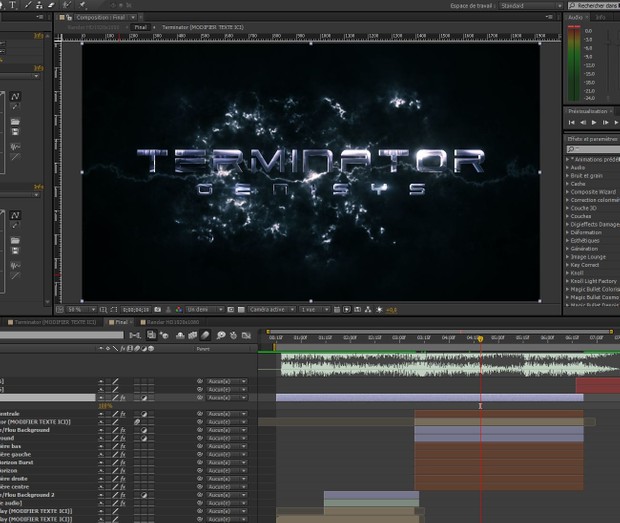Select the Clone Stamp tool
The image size is (620, 523).
click(x=40, y=5)
